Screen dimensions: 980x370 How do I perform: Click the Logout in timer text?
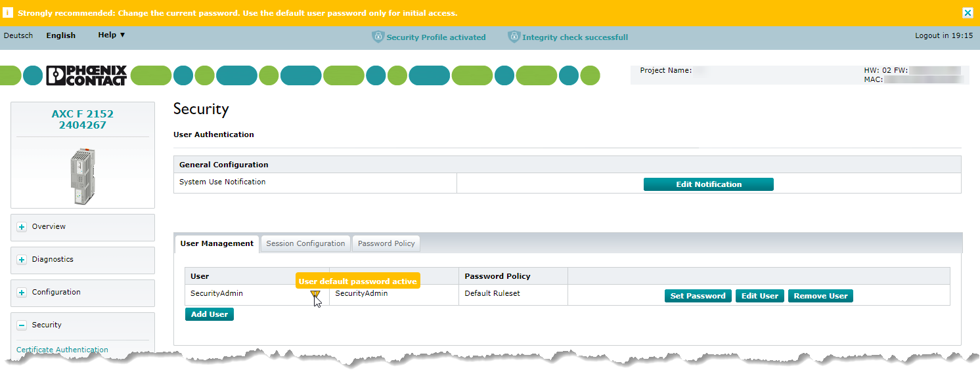[944, 35]
